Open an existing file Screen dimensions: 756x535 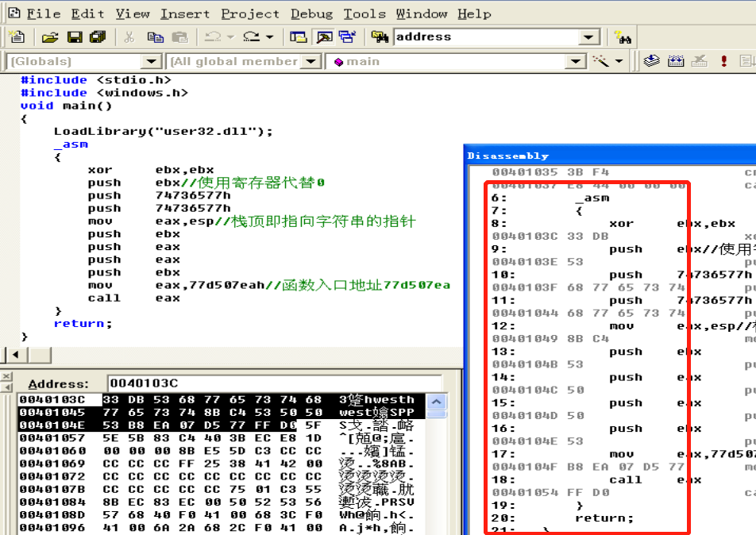click(x=51, y=37)
